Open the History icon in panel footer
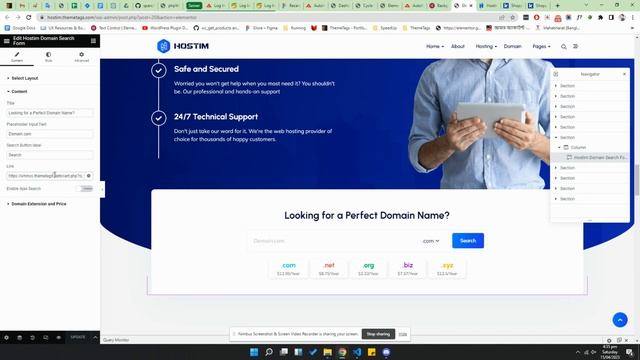The width and height of the screenshot is (640, 360). point(32,338)
